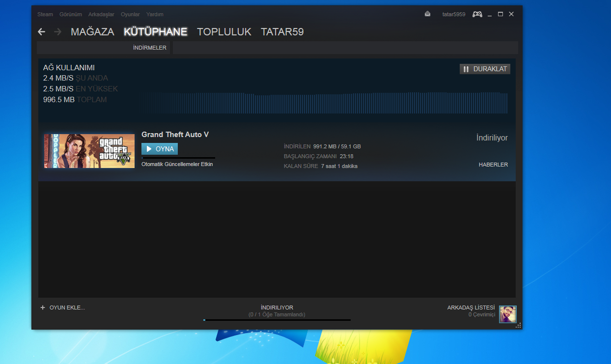Image resolution: width=611 pixels, height=364 pixels.
Task: Click the plus icon beside Oyun Ekle
Action: click(43, 308)
